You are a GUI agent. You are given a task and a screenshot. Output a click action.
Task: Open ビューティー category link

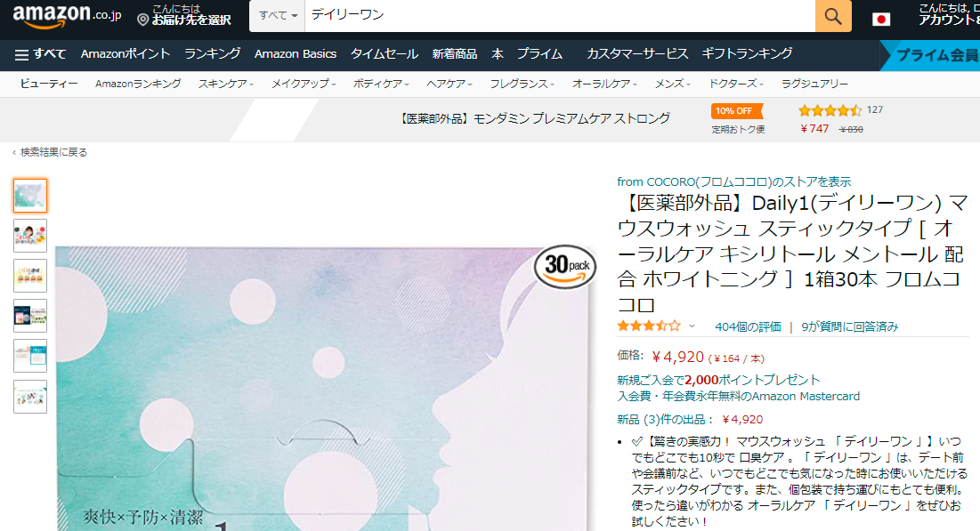49,84
